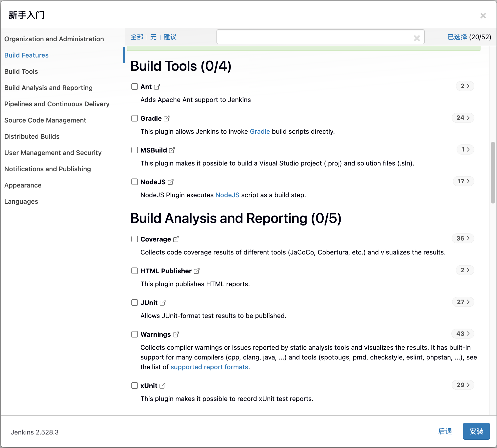Click the plugin list vertical scrollbar
This screenshot has height=448, width=497.
pos(493,172)
